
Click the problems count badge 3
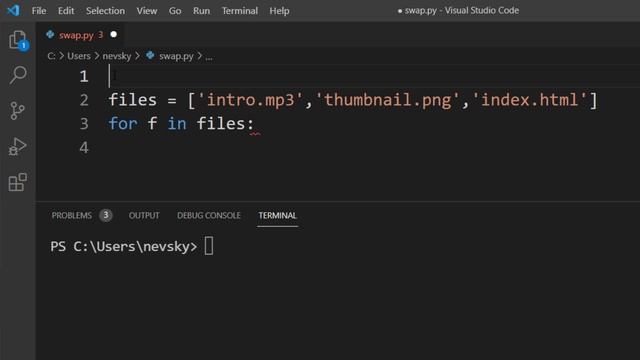pos(105,215)
